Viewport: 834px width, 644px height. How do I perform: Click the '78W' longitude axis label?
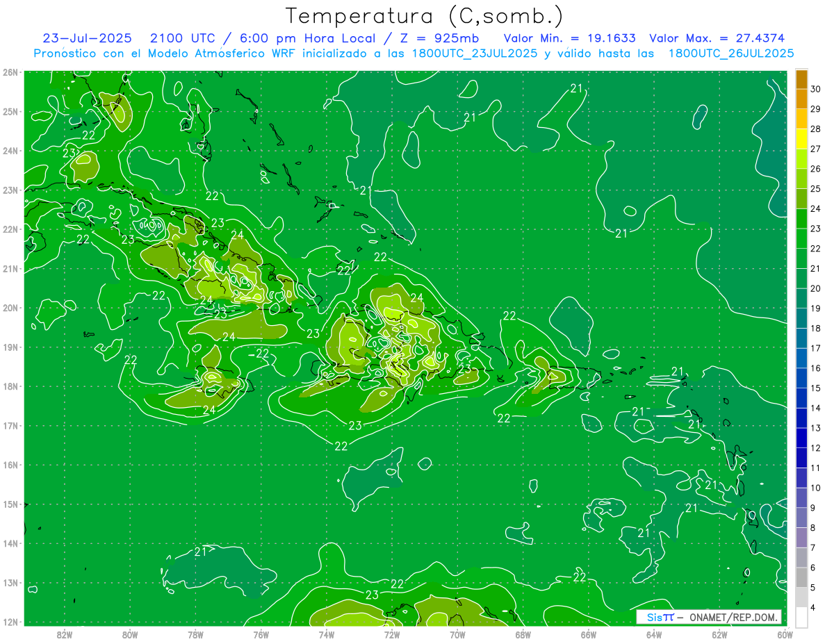tap(195, 634)
